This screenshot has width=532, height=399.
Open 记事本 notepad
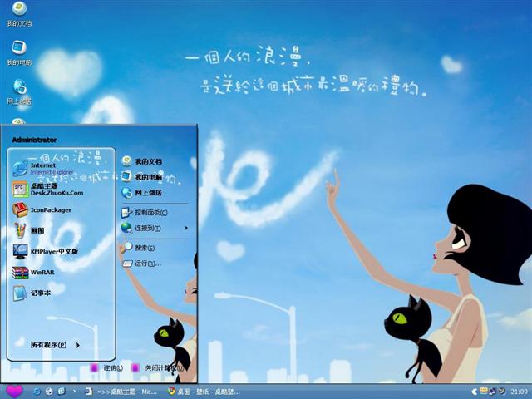tap(32, 293)
